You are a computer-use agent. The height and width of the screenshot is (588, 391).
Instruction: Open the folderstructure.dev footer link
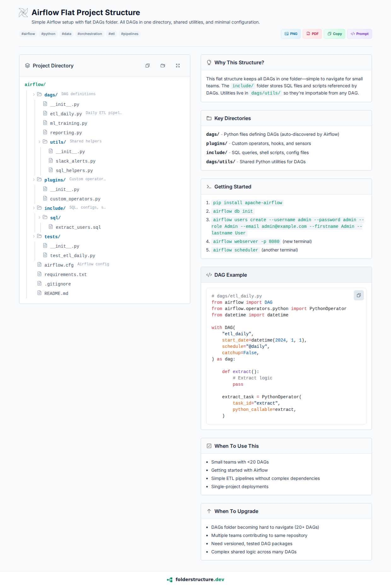point(200,579)
